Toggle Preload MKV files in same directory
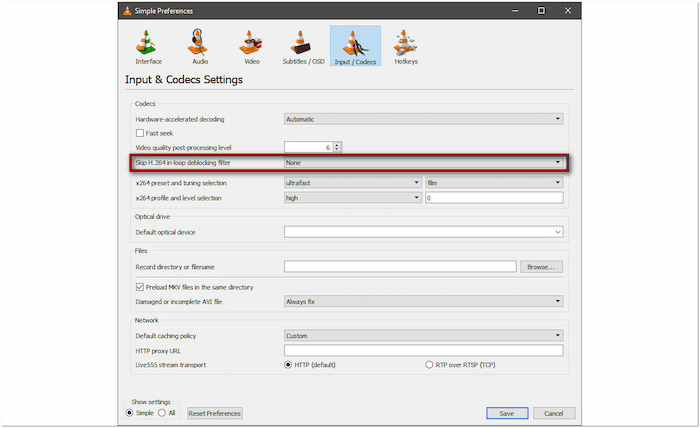This screenshot has height=428, width=700. click(x=140, y=287)
